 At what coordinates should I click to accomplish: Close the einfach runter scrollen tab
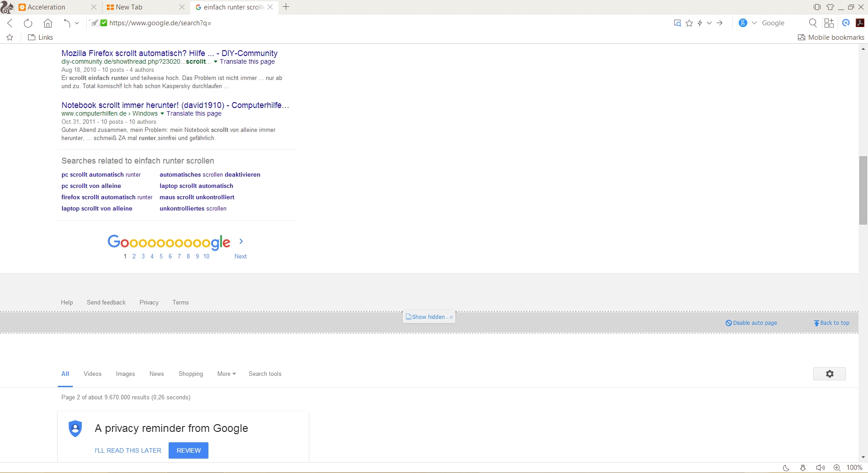270,7
